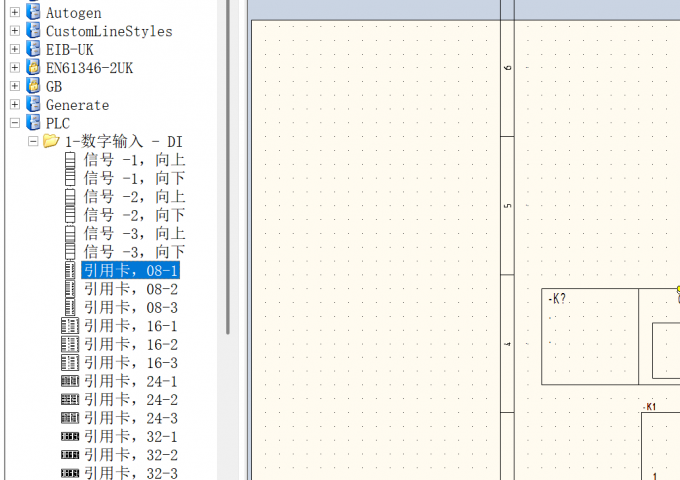The image size is (680, 480).
Task: Click symbol icon for 信号 -3, 向下
Action: 70,251
